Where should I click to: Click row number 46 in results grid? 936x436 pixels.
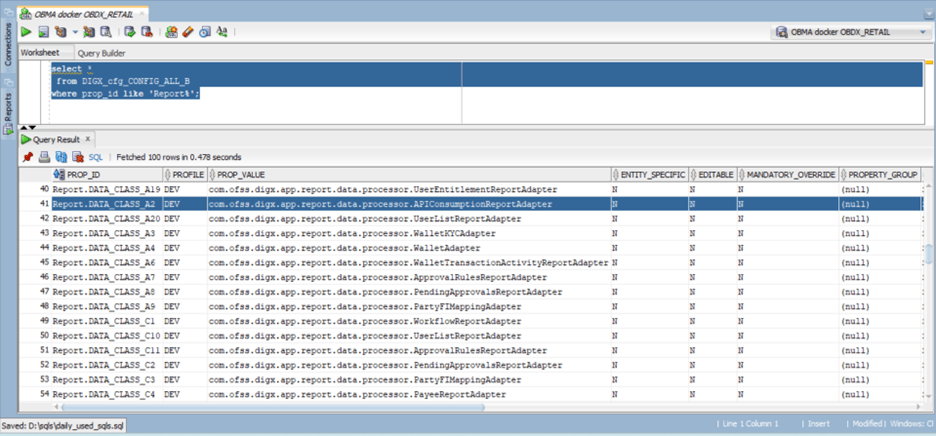(45, 277)
